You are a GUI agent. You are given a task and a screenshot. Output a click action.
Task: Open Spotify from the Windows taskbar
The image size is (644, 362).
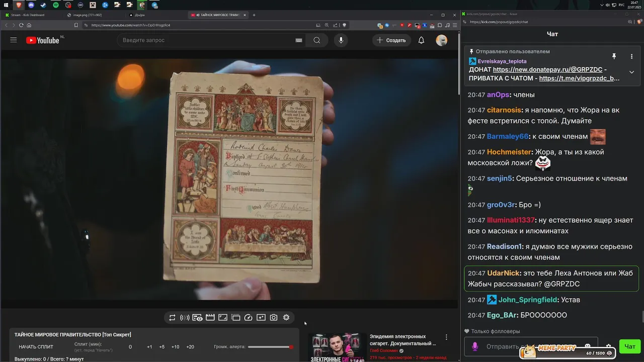point(56,5)
